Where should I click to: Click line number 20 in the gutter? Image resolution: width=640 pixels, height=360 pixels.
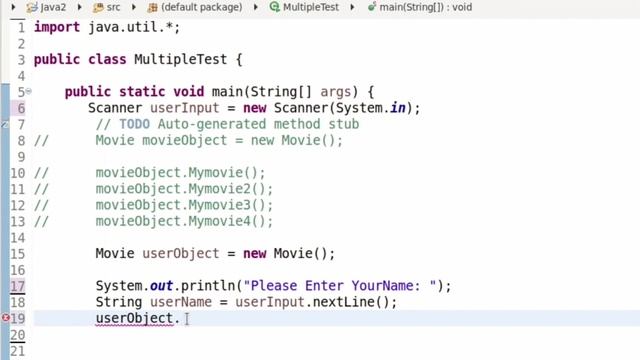pos(18,334)
